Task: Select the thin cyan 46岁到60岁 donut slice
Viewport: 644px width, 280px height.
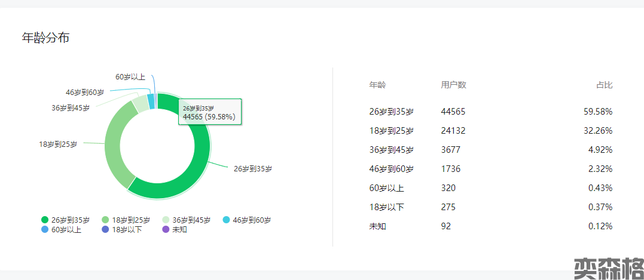Action: coord(151,101)
